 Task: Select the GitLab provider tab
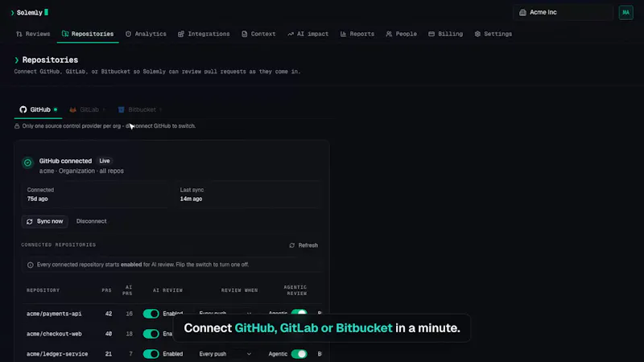pos(87,109)
